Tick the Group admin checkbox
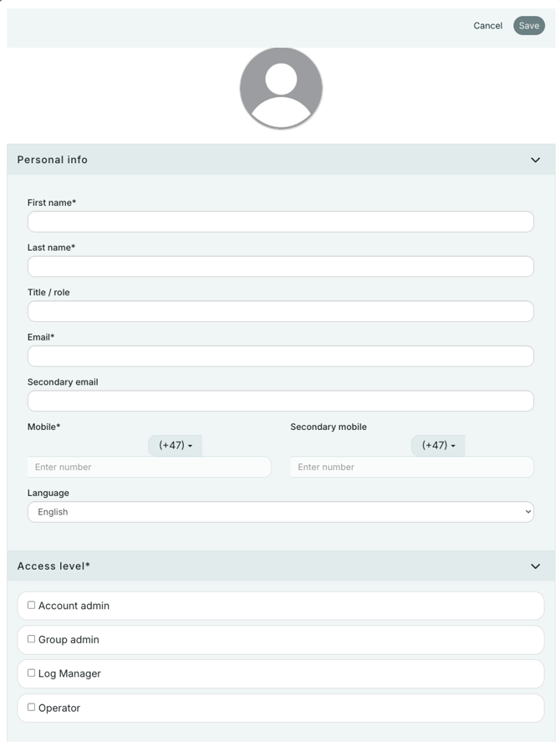The width and height of the screenshot is (560, 742). (32, 639)
